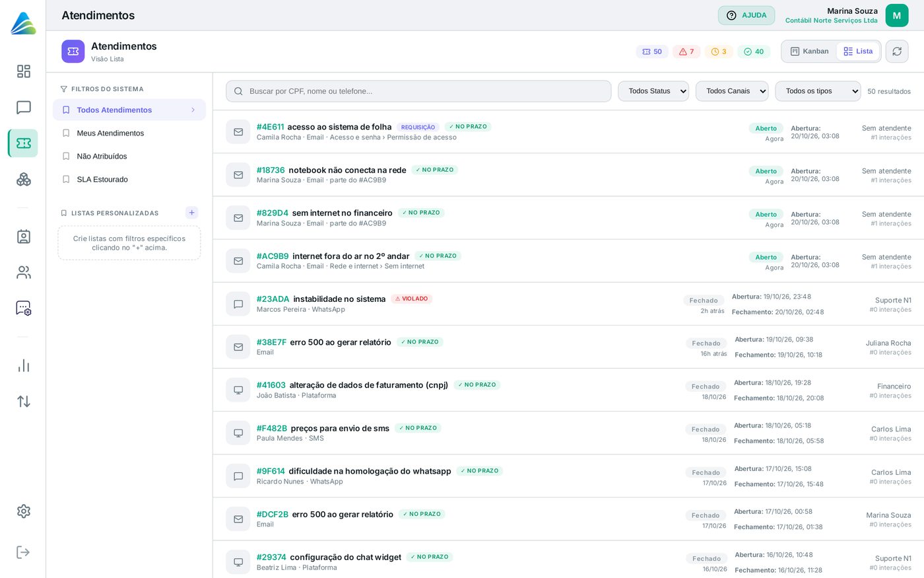
Task: Filter by clock badge 3
Action: click(719, 52)
